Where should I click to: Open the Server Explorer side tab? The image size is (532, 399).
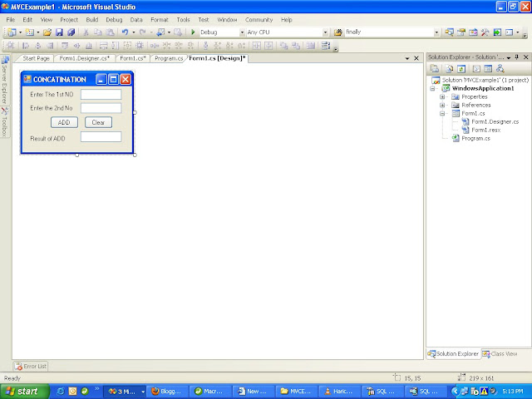pyautogui.click(x=5, y=80)
